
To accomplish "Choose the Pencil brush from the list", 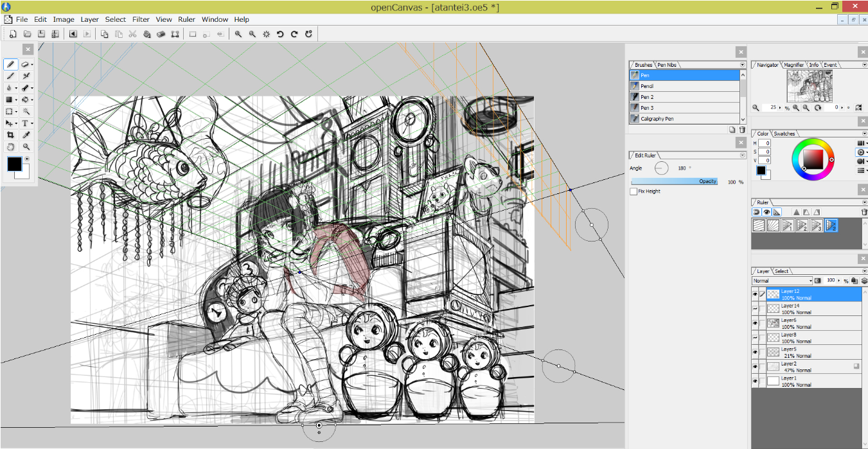I will (x=647, y=86).
